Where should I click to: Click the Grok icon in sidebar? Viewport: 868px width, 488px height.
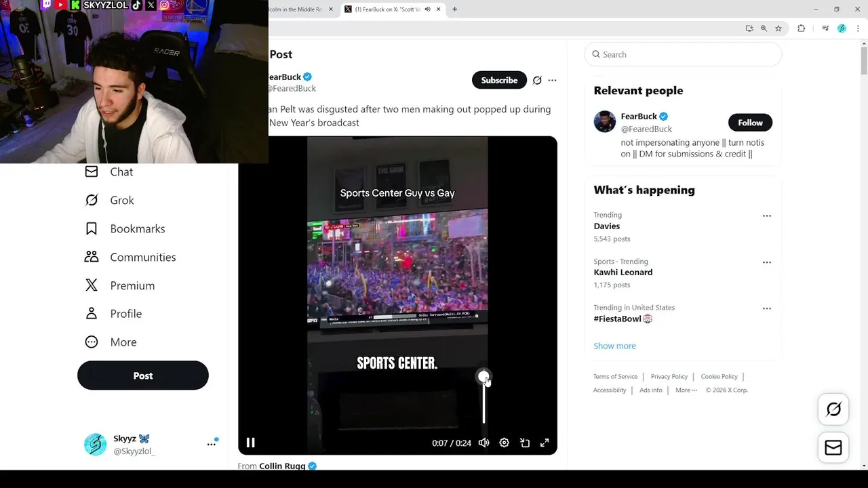coord(92,201)
